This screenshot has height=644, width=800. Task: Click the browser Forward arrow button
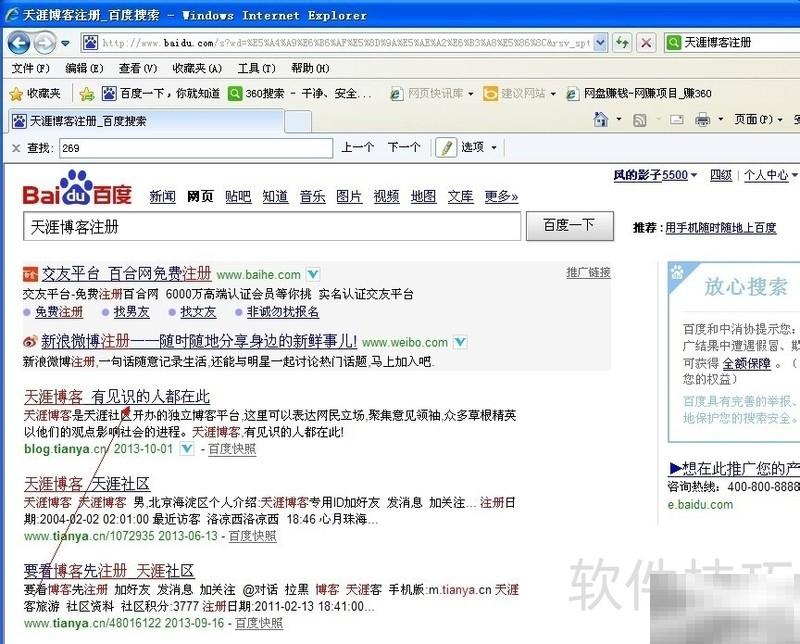44,42
